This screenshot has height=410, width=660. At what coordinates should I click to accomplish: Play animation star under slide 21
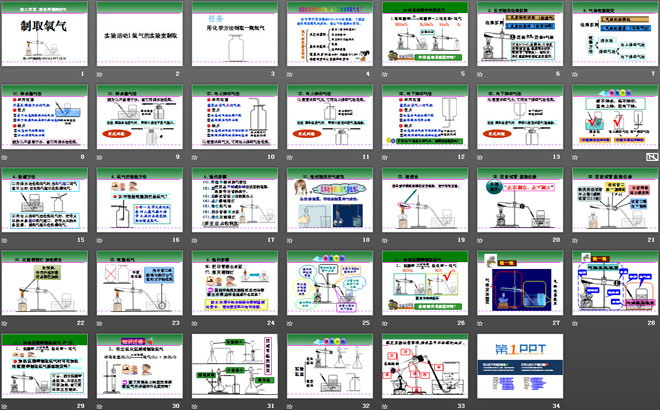(x=575, y=240)
